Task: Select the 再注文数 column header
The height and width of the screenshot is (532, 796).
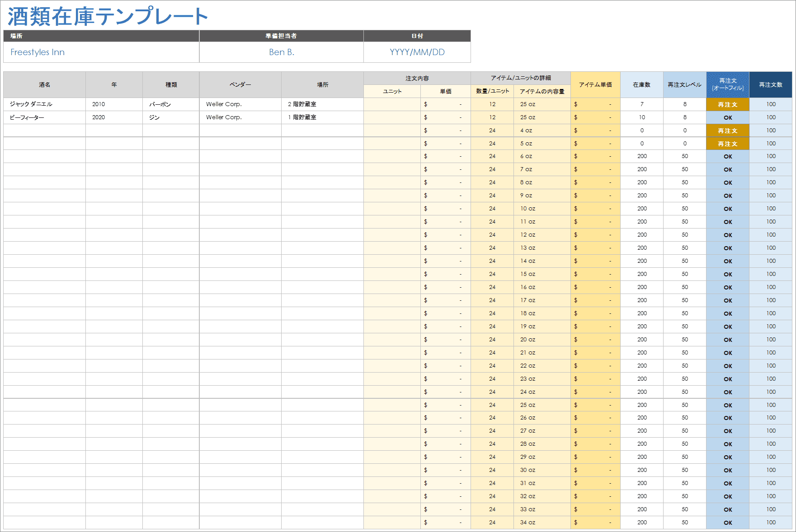Action: tap(771, 85)
